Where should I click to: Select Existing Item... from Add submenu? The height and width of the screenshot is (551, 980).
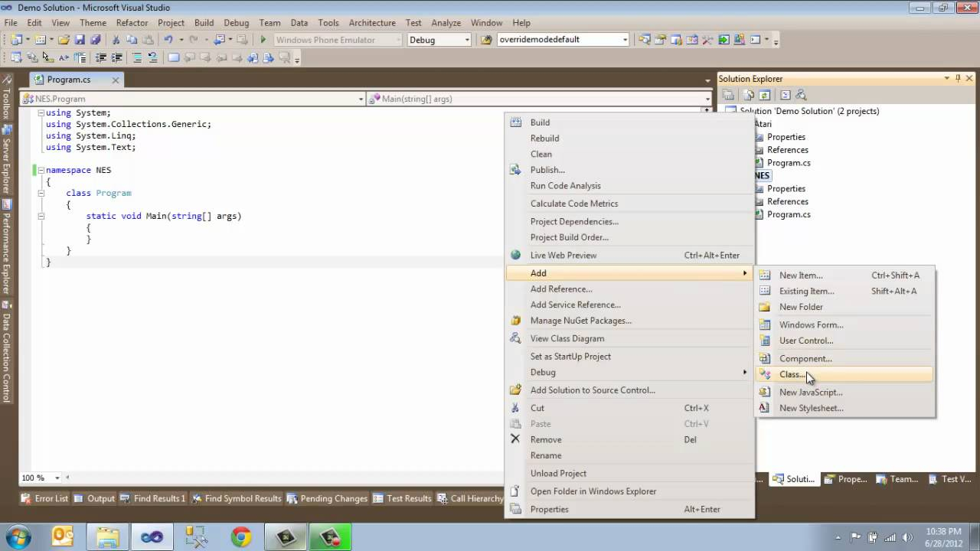pyautogui.click(x=845, y=291)
